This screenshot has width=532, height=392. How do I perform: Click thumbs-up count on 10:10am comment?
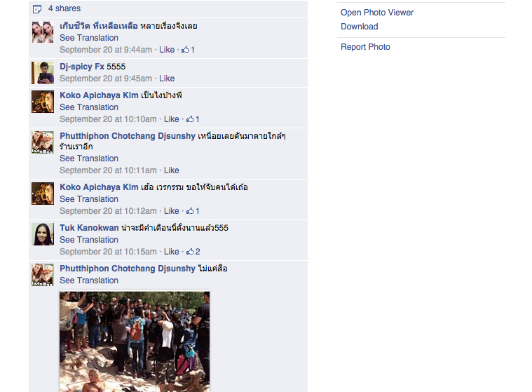193,119
